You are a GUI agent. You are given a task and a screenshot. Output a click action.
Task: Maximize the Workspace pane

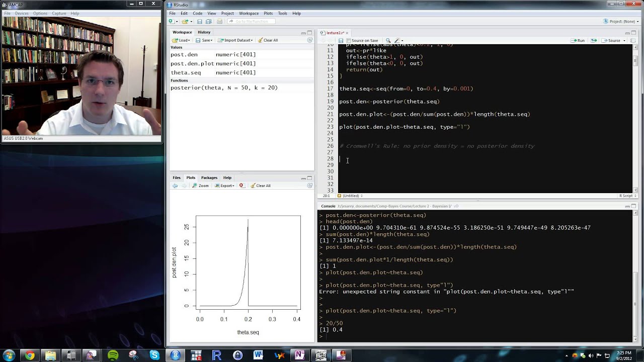(310, 33)
